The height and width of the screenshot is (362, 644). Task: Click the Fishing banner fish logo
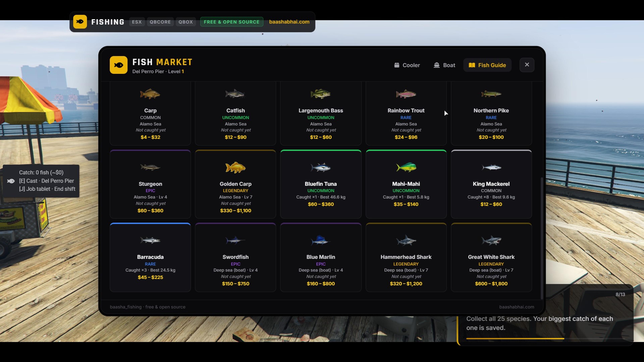[x=80, y=22]
